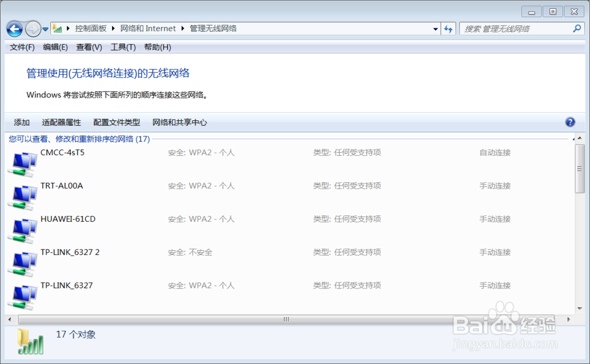590x364 pixels.
Task: Open the 编辑(E) menu
Action: pos(55,47)
